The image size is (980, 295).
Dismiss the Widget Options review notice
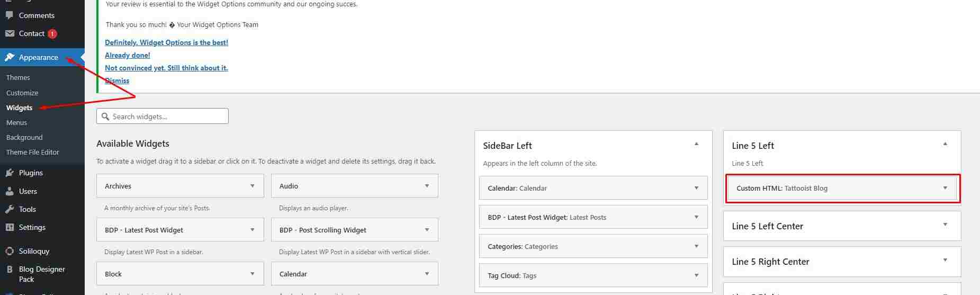click(117, 81)
